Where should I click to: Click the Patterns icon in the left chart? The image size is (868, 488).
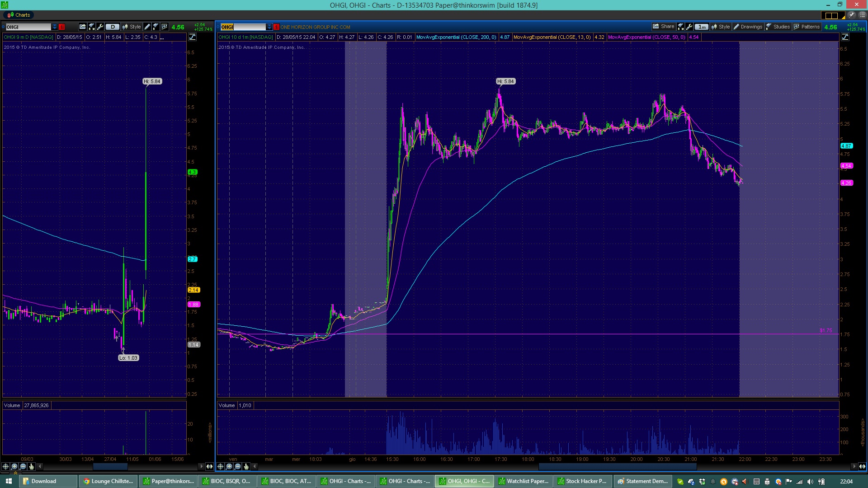pos(165,27)
